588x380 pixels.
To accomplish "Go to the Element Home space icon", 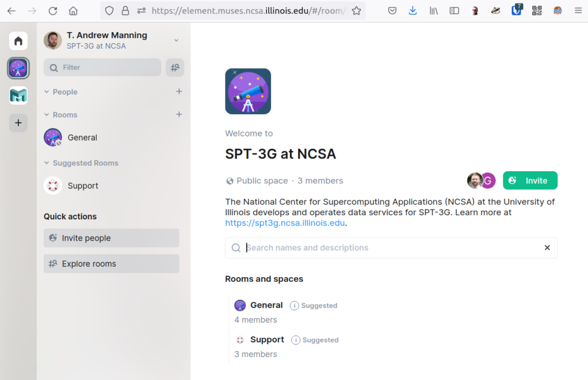I will coord(18,41).
